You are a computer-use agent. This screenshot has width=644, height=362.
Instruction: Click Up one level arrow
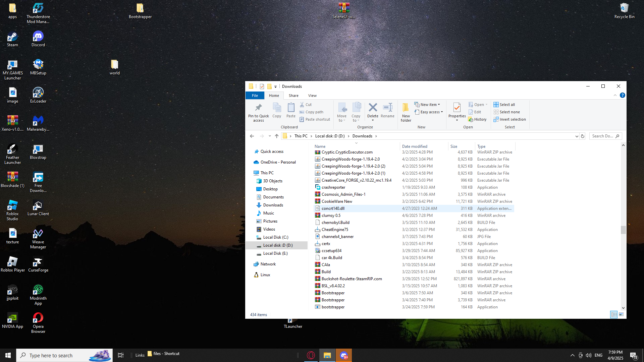pos(276,136)
